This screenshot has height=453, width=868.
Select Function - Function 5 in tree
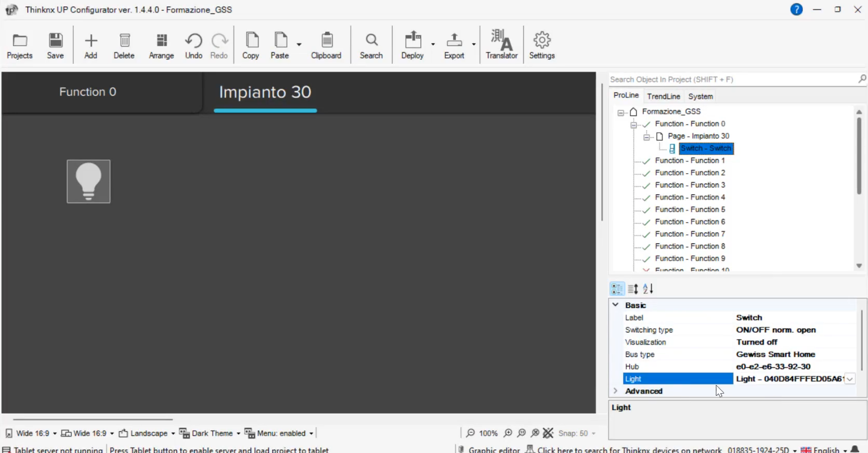[x=690, y=210]
